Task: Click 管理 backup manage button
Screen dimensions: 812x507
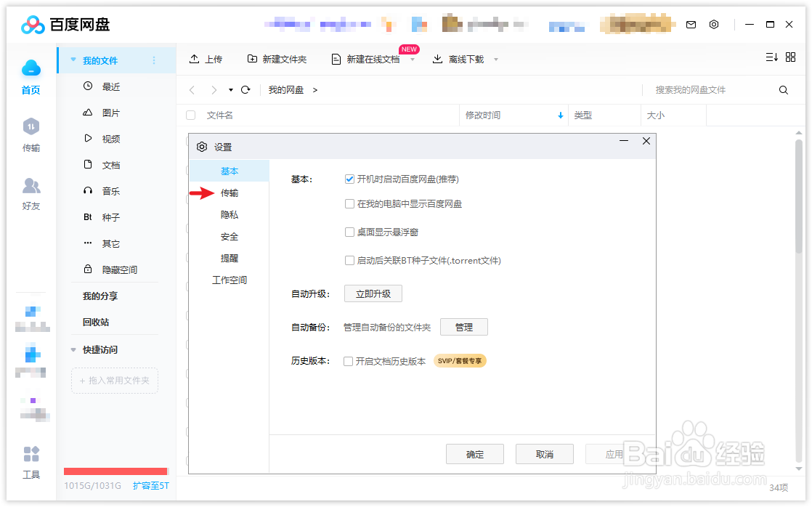Action: tap(464, 327)
